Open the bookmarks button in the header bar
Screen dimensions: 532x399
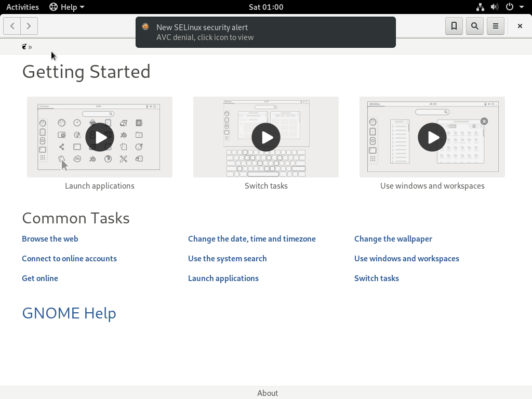[x=454, y=26]
